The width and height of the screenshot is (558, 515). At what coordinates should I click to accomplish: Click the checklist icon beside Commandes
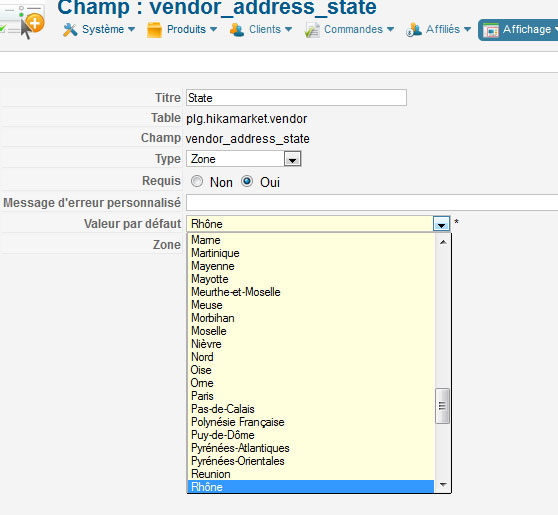312,30
